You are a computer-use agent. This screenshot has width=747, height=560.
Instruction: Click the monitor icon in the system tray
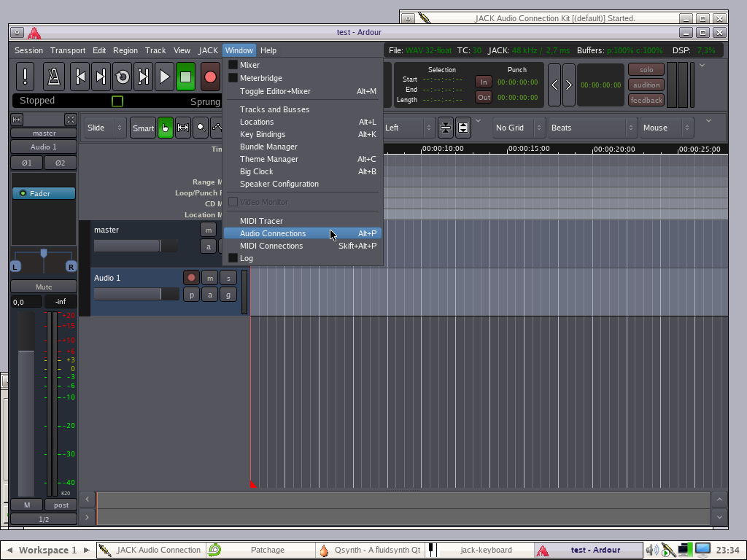(x=703, y=550)
